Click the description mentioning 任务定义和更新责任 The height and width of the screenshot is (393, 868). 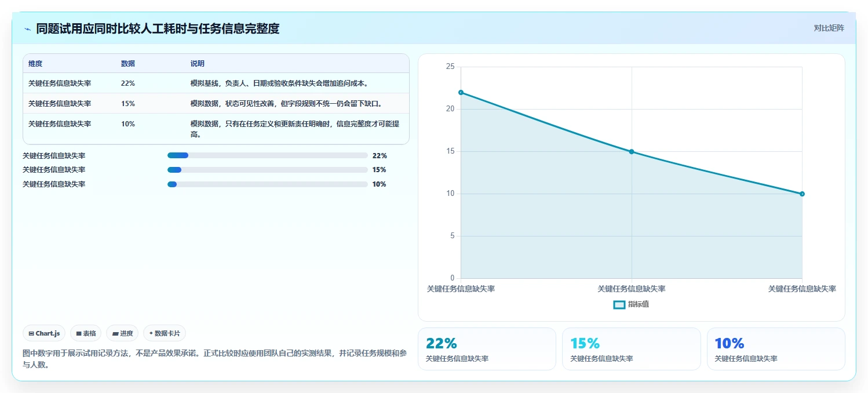click(x=295, y=129)
